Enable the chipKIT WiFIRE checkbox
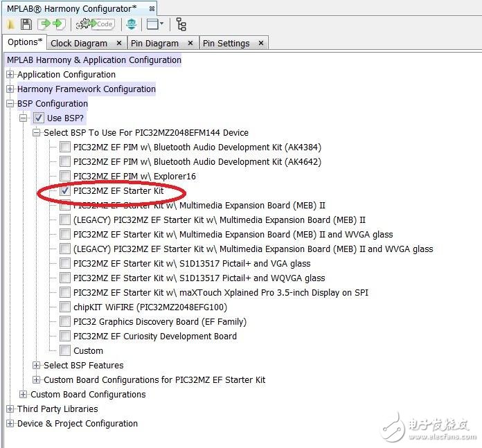 64,307
